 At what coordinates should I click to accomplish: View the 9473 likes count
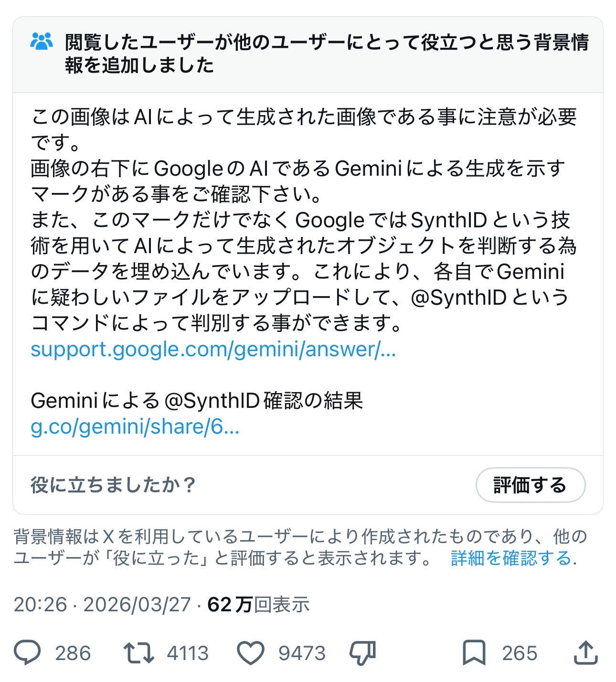[302, 653]
